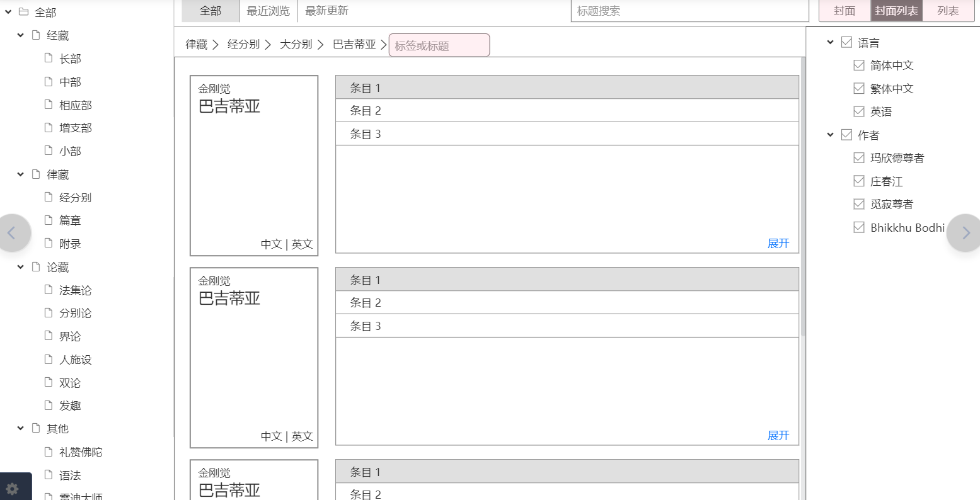The height and width of the screenshot is (500, 980).
Task: Click the document icon next to 长部
Action: [49, 58]
